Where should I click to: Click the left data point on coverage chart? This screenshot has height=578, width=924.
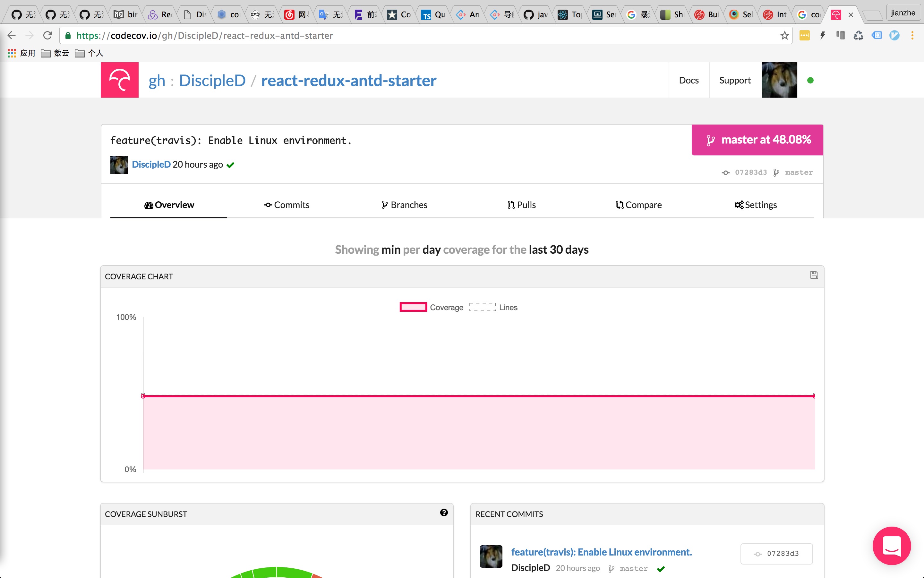(x=143, y=396)
